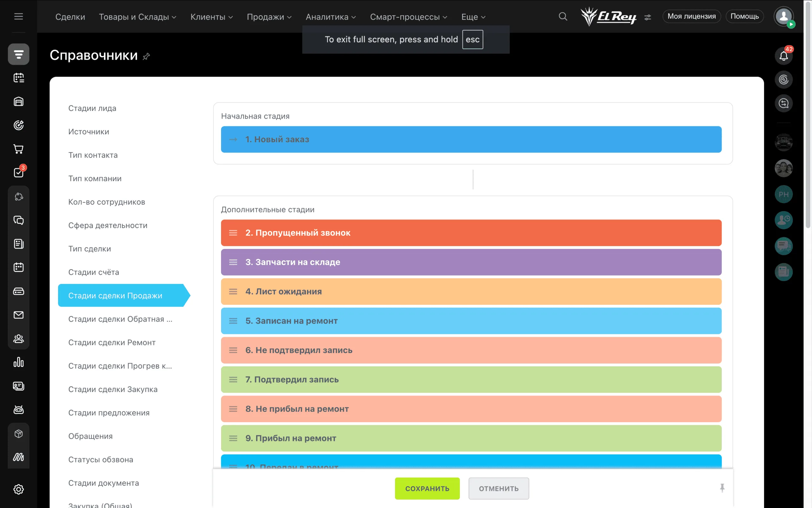Open the robot icon in left sidebar
Image resolution: width=812 pixels, height=508 pixels.
[x=18, y=410]
